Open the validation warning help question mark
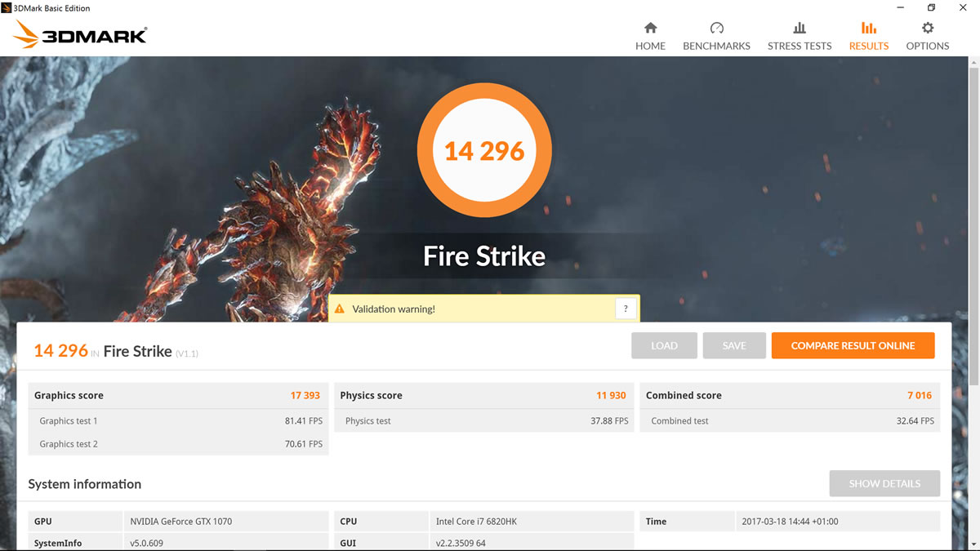The image size is (980, 551). (x=626, y=309)
